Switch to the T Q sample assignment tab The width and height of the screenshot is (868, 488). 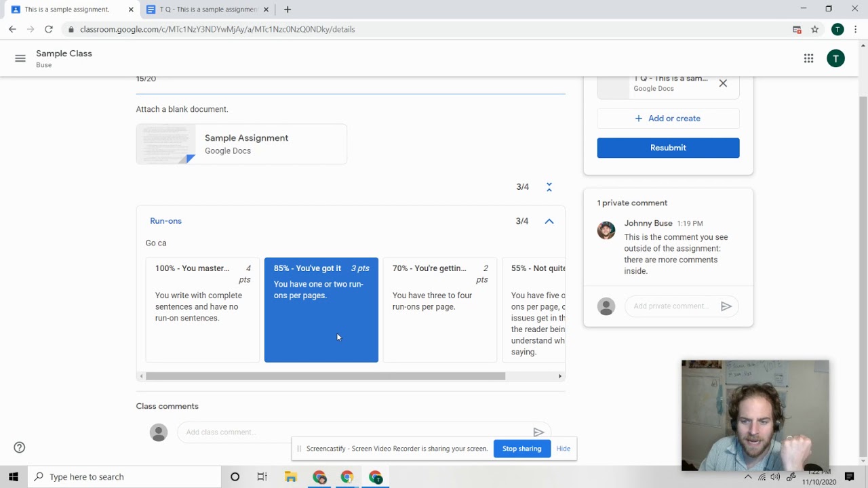tap(208, 9)
